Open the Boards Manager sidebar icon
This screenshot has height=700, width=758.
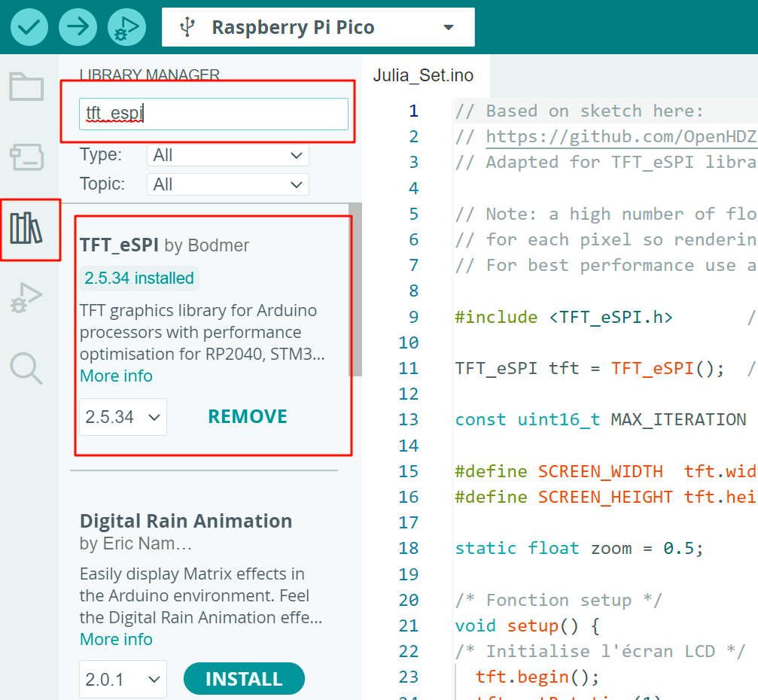pos(26,157)
